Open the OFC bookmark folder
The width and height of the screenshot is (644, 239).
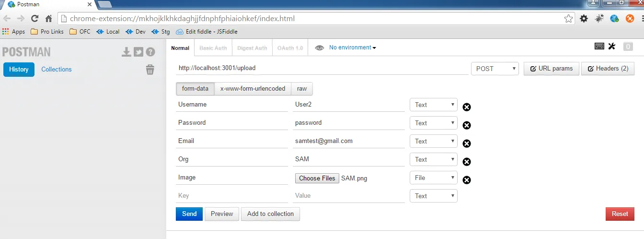click(80, 32)
